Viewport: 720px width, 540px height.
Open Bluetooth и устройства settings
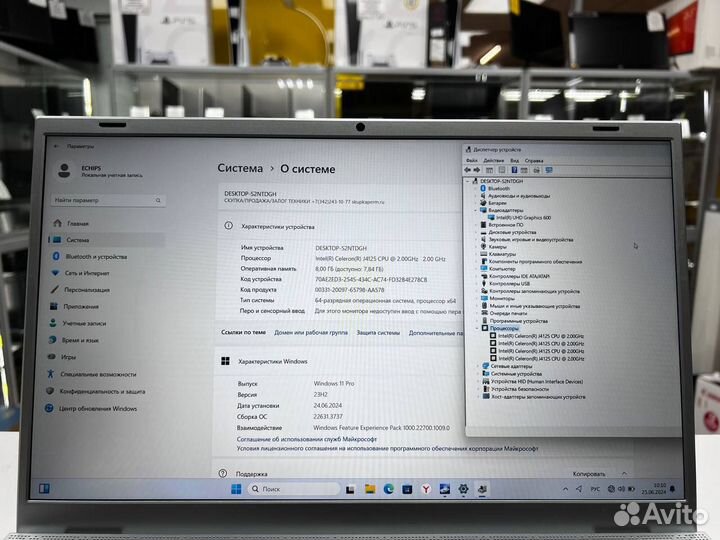[x=96, y=257]
